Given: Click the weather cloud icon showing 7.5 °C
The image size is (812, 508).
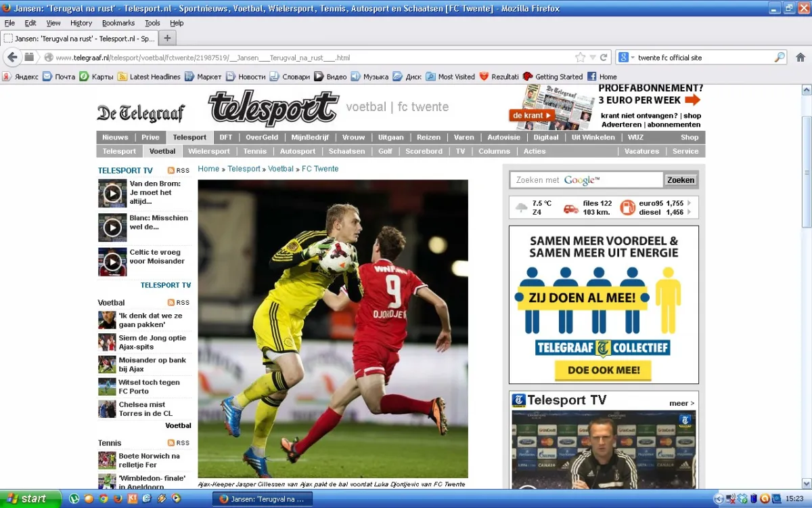Looking at the screenshot, I should pos(521,207).
